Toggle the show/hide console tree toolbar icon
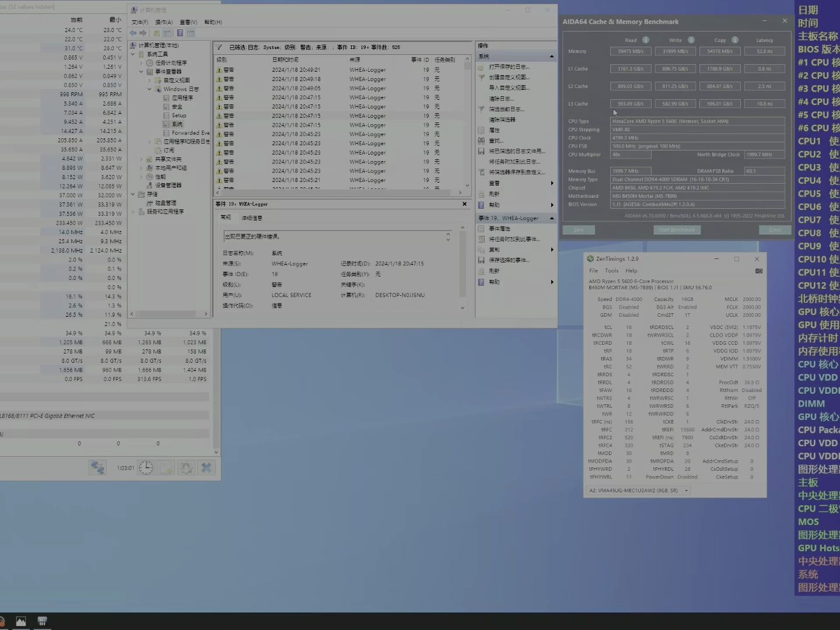The height and width of the screenshot is (630, 840). 167,33
